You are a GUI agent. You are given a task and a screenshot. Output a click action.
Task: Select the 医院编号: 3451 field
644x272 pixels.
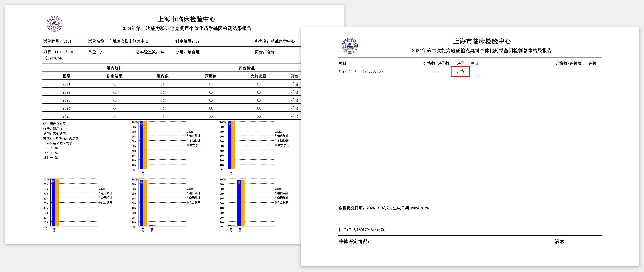pyautogui.click(x=57, y=41)
